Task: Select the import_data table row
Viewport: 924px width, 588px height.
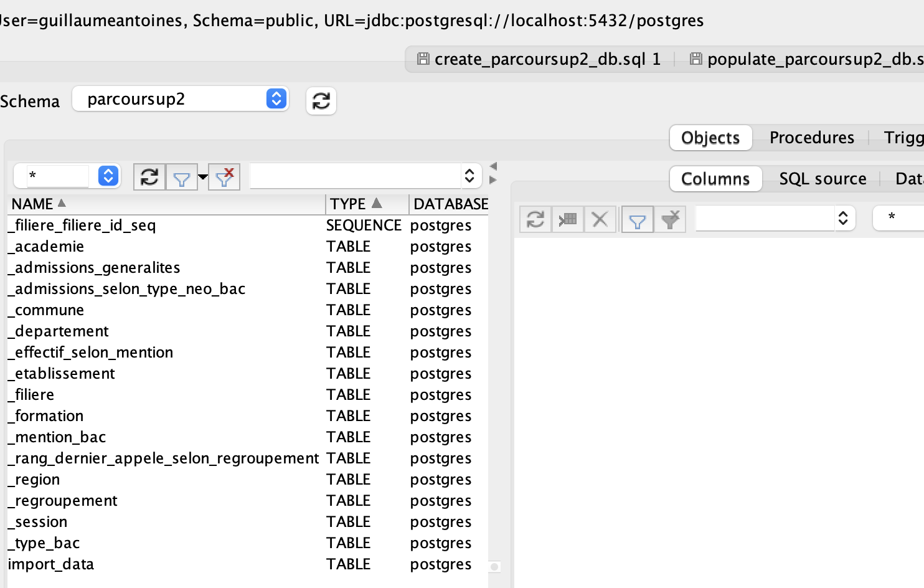Action: (248, 564)
